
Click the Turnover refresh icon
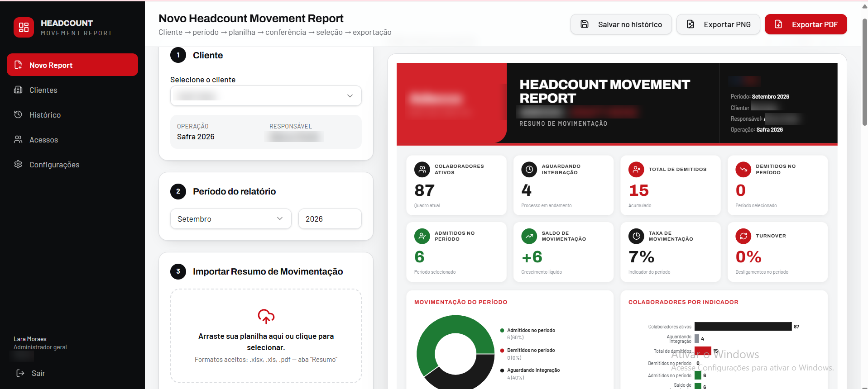point(743,236)
